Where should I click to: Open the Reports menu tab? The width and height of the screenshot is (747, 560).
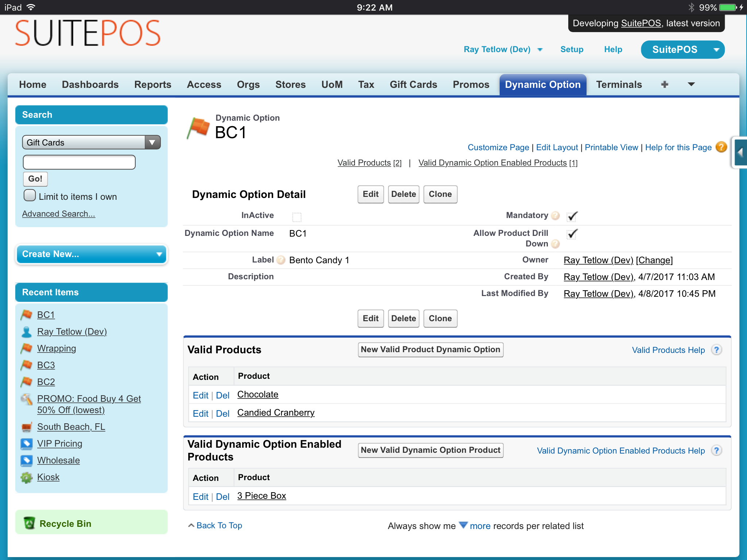point(152,85)
